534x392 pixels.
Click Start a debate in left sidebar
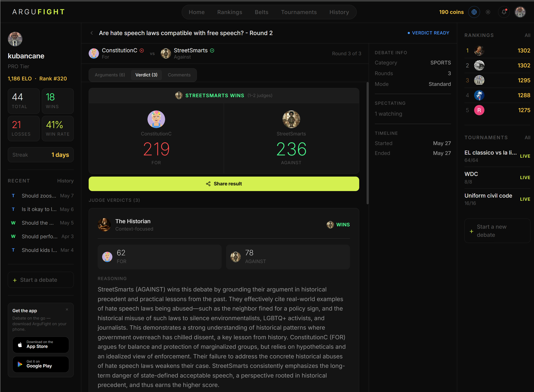41,280
